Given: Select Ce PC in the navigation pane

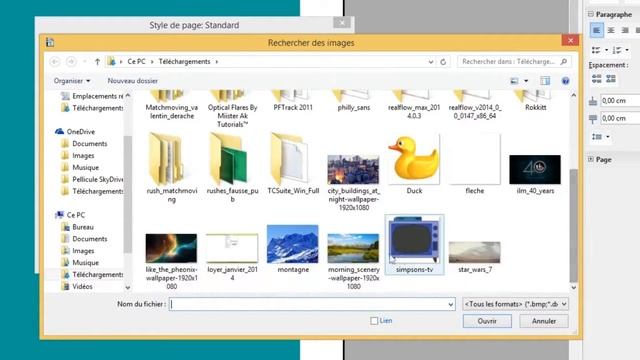Looking at the screenshot, I should (76, 215).
